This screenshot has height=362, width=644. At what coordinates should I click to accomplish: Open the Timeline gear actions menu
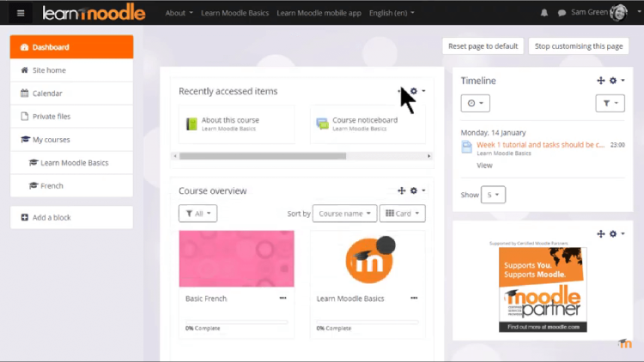617,81
